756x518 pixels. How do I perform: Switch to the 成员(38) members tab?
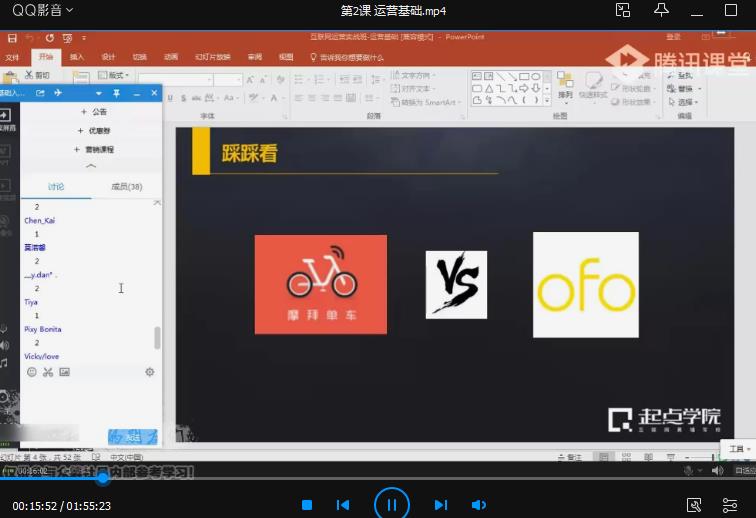(x=127, y=187)
